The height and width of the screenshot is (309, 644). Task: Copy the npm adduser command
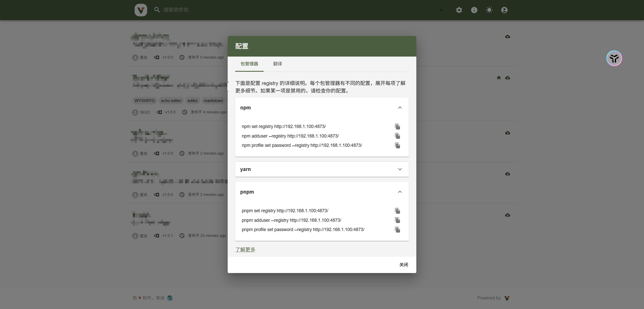click(397, 136)
